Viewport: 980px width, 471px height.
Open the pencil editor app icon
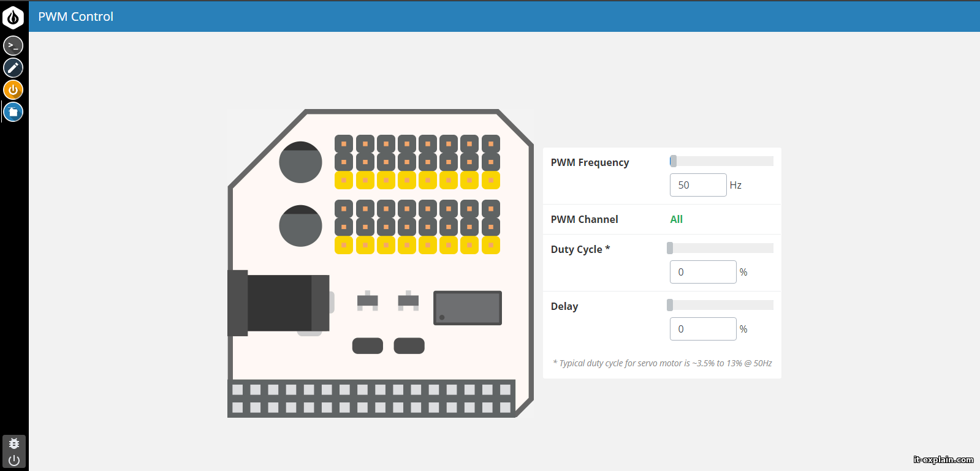click(x=13, y=68)
